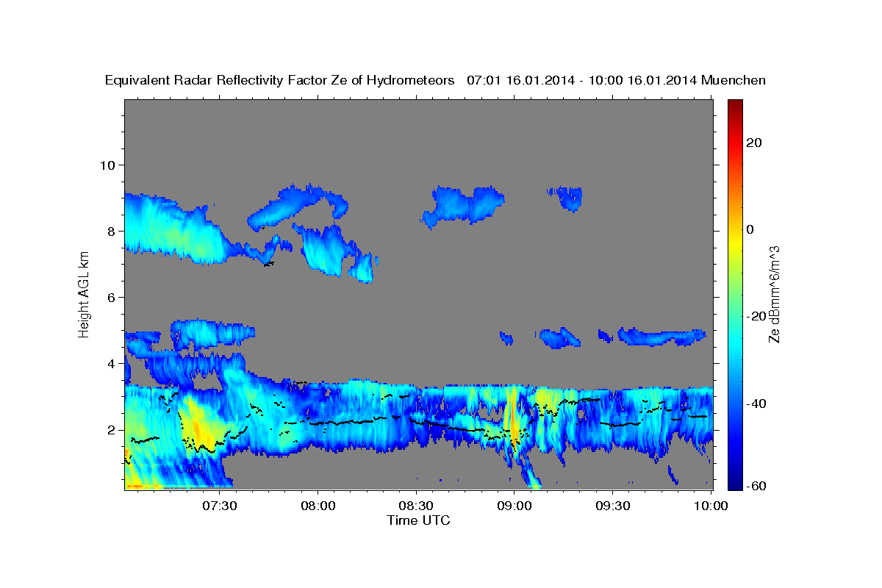Click the plot title 'Equivalent Radar Reflectivity Factor Ze of Hydrometeors'
The height and width of the screenshot is (588, 882).
[279, 81]
